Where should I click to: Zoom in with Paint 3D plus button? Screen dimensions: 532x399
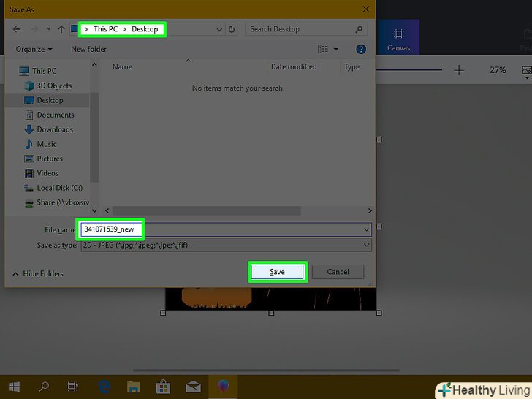point(459,70)
